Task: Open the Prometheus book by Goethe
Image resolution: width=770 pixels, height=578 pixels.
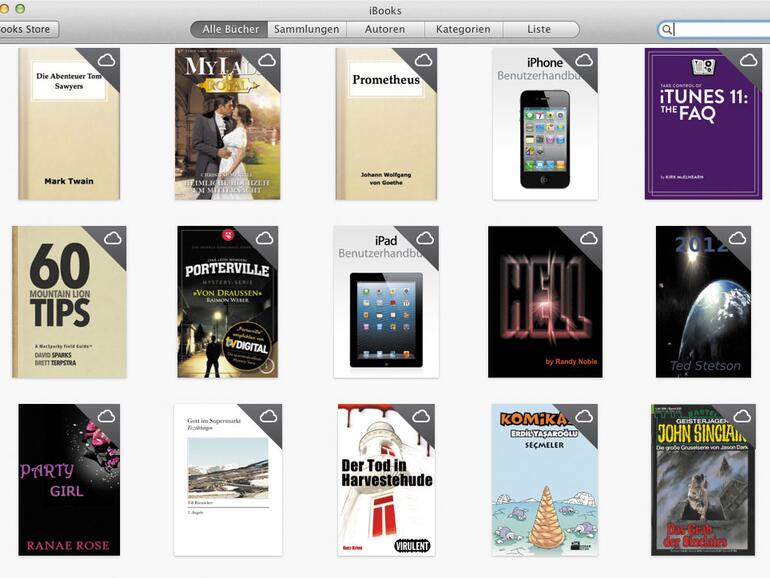Action: 386,124
